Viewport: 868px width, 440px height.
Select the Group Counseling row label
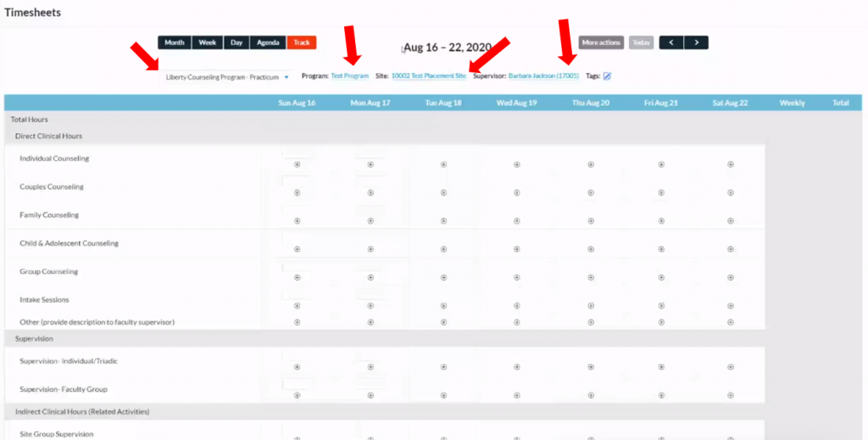click(48, 271)
